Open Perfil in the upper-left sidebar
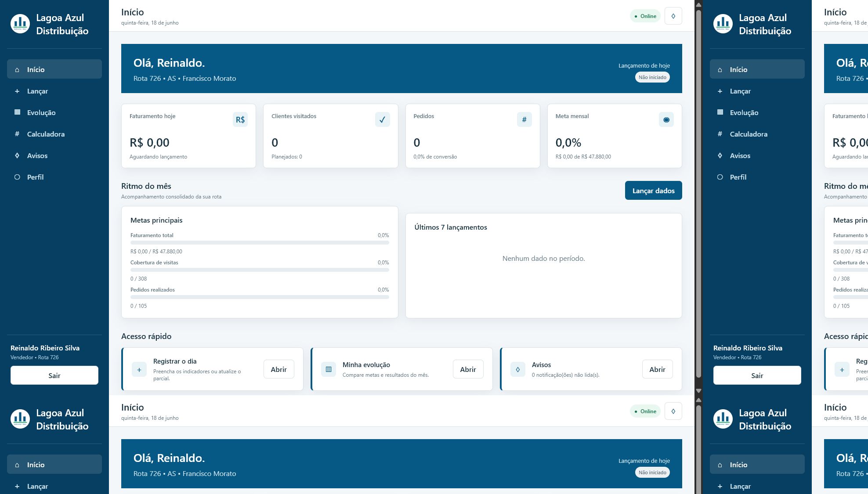Image resolution: width=868 pixels, height=494 pixels. [x=54, y=177]
